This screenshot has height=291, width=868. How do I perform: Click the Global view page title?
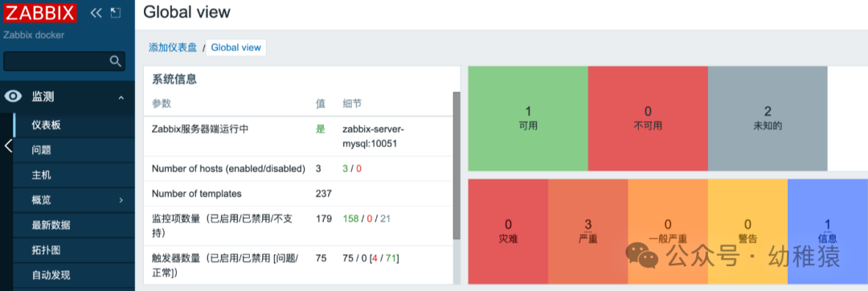[x=186, y=11]
